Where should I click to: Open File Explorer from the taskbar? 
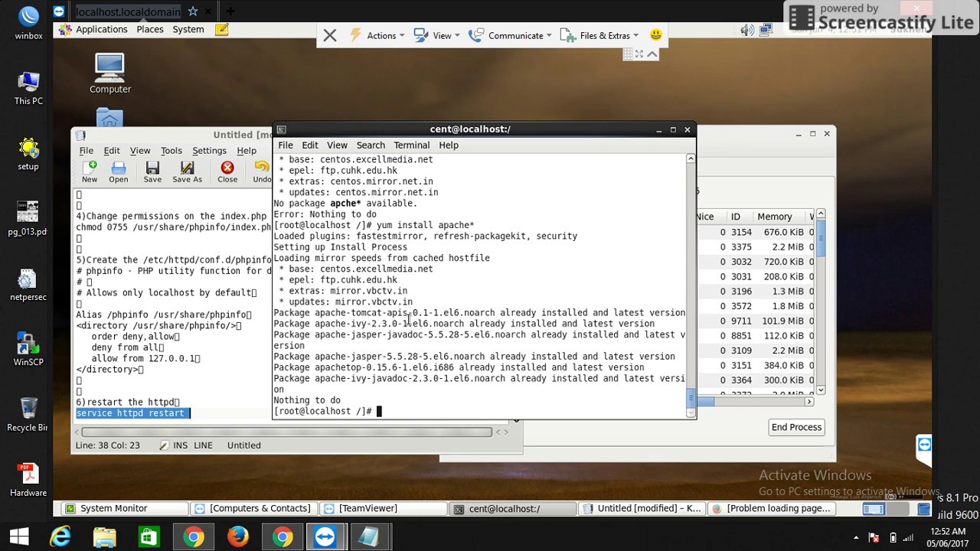coord(104,537)
